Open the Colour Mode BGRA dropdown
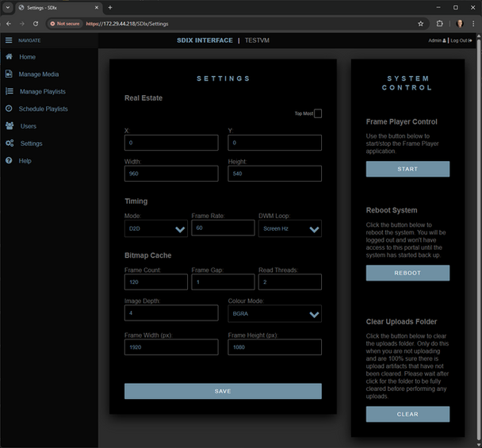482x448 pixels. click(274, 314)
